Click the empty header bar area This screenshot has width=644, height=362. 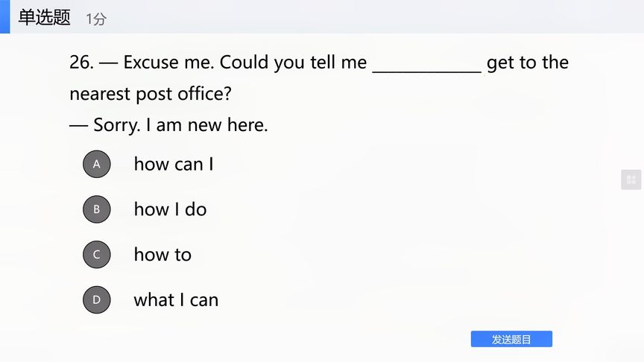[370, 17]
